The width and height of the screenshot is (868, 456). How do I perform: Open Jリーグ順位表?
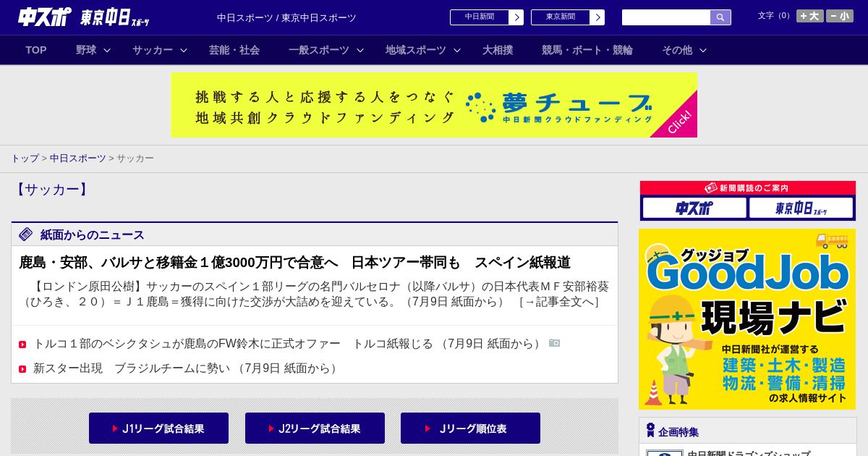click(x=470, y=428)
